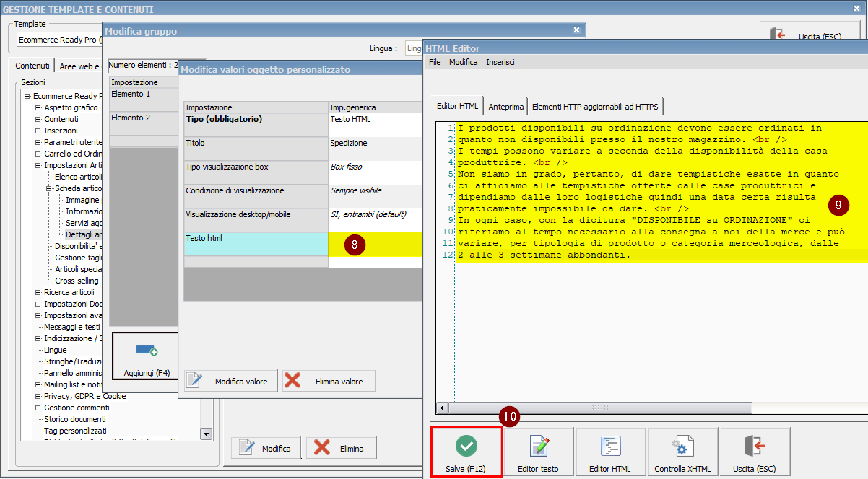Select the Elemento 1 row
This screenshot has width=868, height=479.
pyautogui.click(x=143, y=100)
